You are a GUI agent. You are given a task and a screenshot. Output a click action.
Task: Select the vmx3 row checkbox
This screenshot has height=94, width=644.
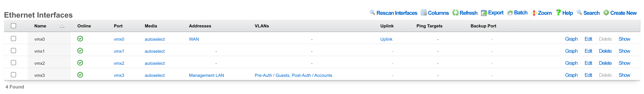point(13,75)
